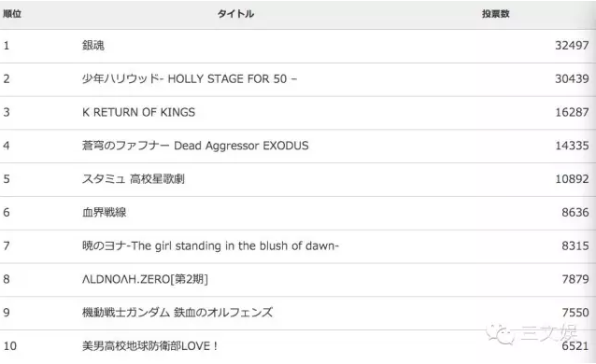Select the vote count 16287 cell
Image resolution: width=596 pixels, height=364 pixels.
click(x=572, y=112)
